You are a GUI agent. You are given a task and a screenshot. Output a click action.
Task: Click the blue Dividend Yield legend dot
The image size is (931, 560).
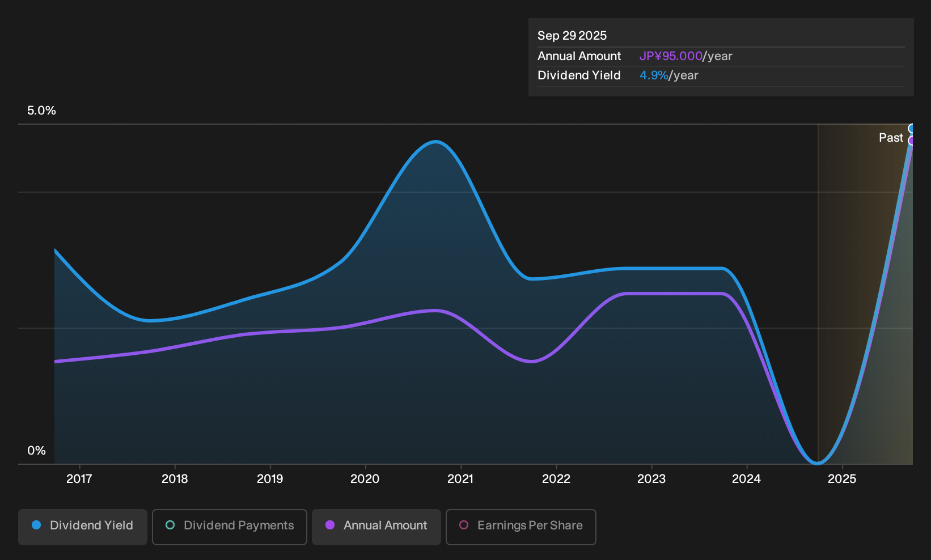click(x=36, y=525)
